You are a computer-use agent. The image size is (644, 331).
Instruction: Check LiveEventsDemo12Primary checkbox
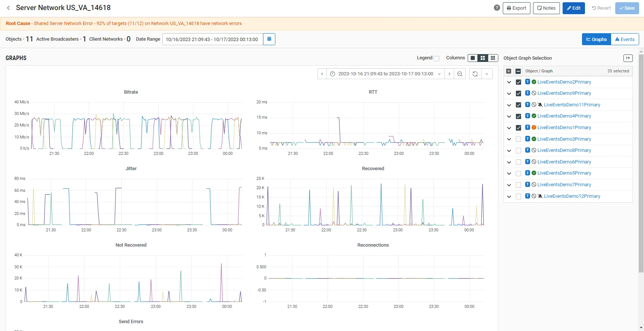518,196
